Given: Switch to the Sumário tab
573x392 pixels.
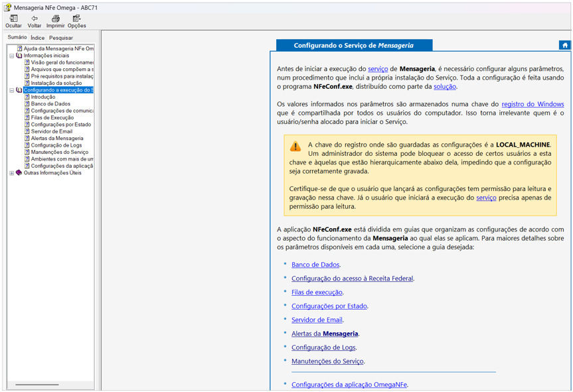Looking at the screenshot, I should 17,37.
